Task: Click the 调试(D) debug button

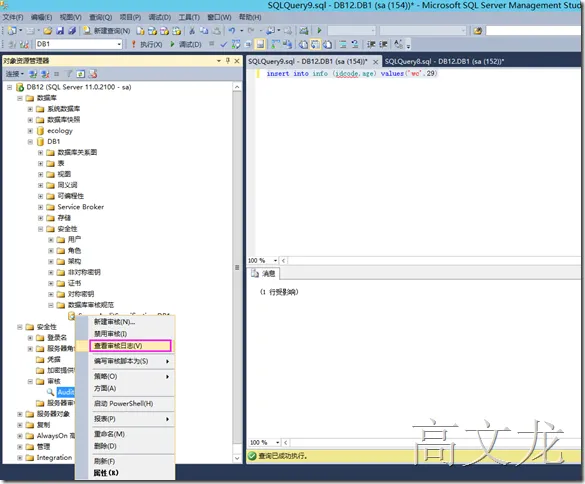Action: coord(186,44)
